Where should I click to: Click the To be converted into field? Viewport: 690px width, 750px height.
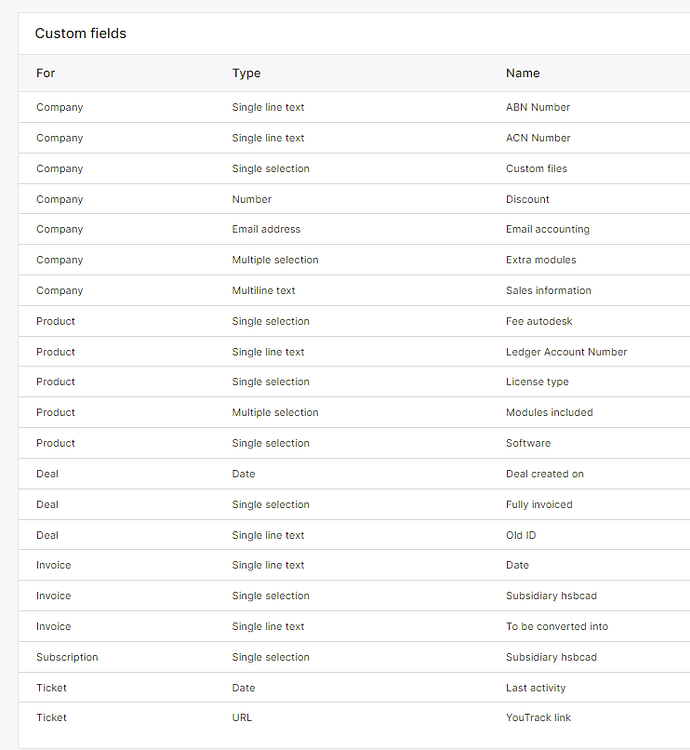354,626
